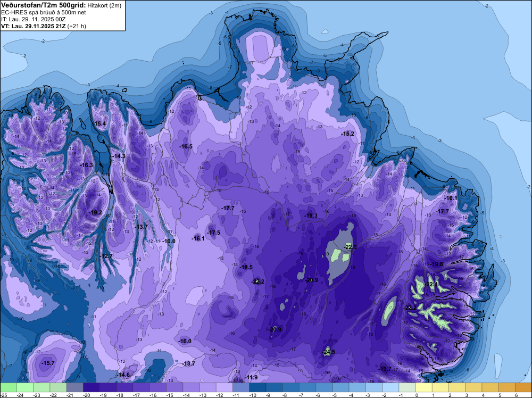Click the -19.2 temperature value
Image resolution: width=532 pixels, height=398 pixels.
click(95, 212)
